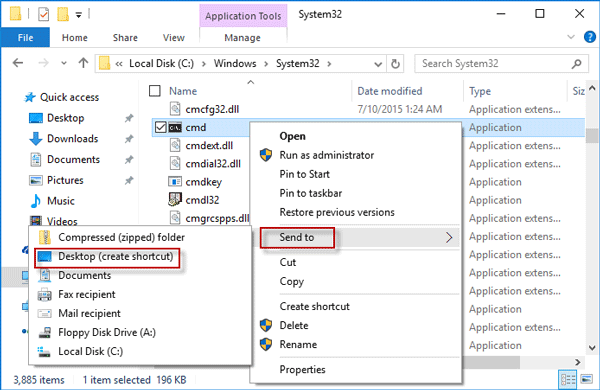Switch to the View ribbon tab
This screenshot has width=600, height=390.
[174, 38]
